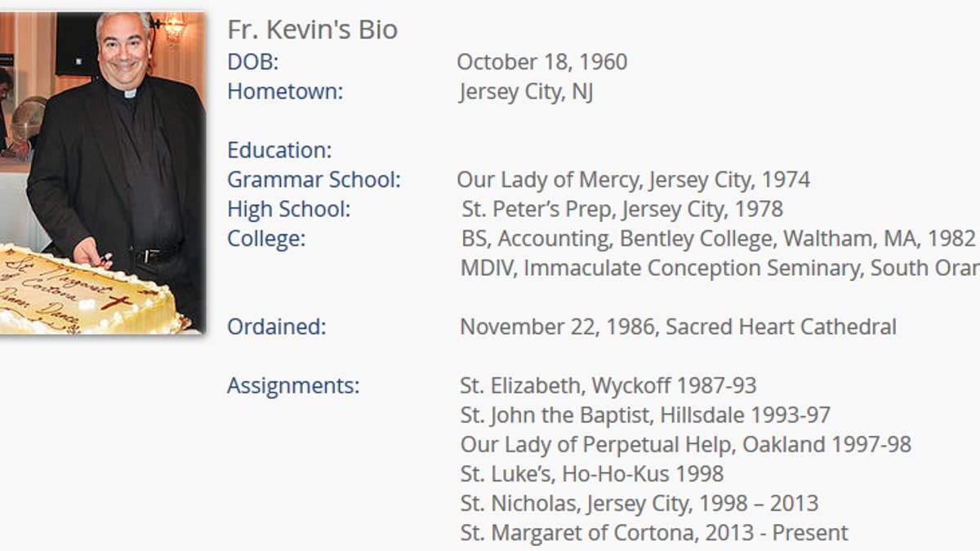This screenshot has height=551, width=980.
Task: Click the College label
Action: pos(266,238)
